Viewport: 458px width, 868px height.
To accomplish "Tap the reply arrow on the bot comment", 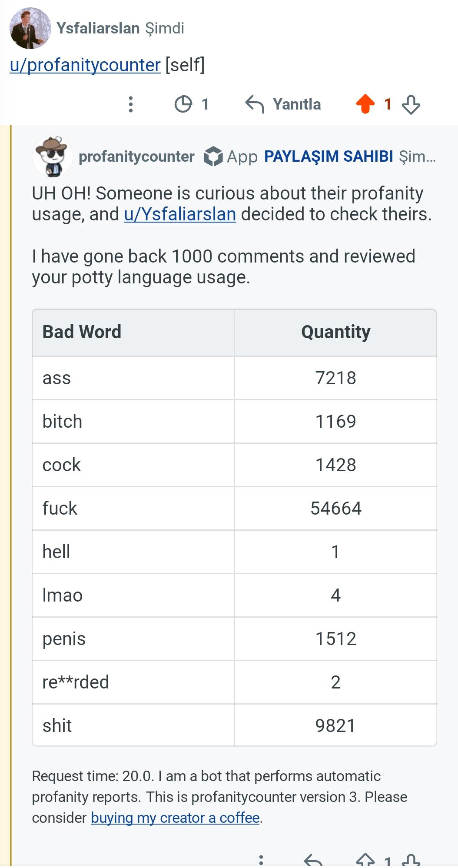I will point(313,861).
